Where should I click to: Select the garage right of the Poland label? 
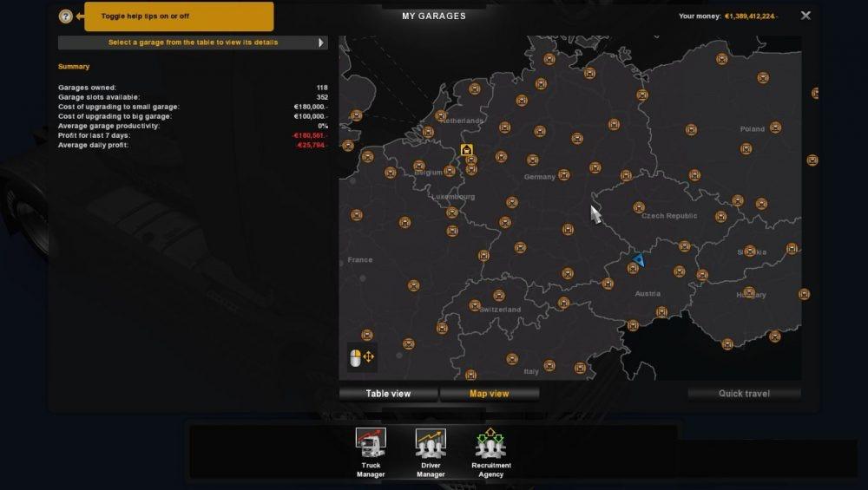[x=775, y=127]
